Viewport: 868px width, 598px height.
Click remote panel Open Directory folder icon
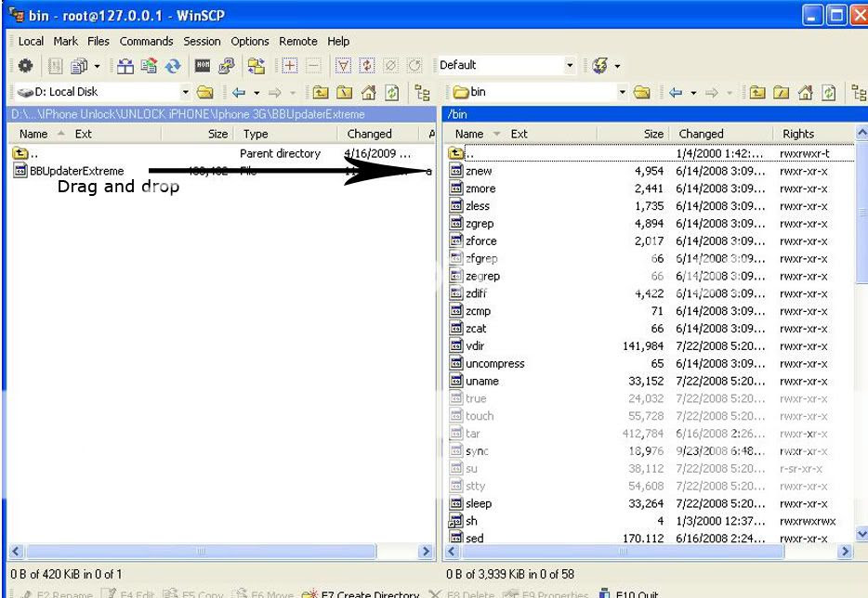click(642, 92)
